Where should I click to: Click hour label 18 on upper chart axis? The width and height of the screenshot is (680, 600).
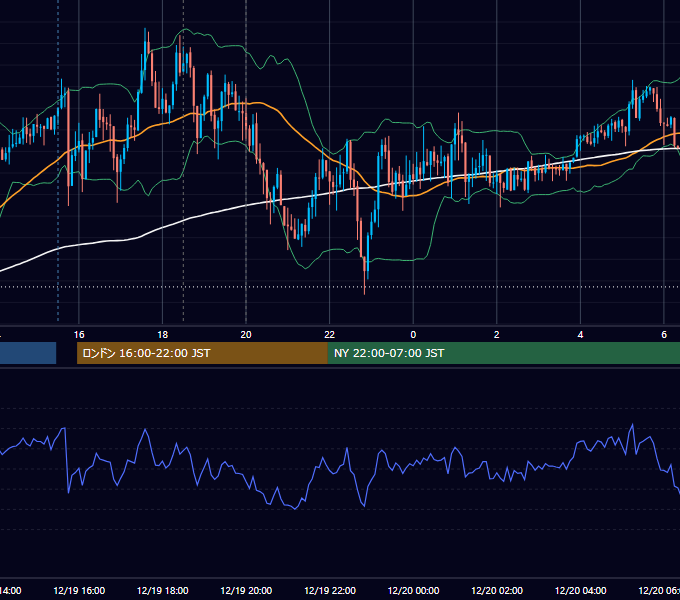(163, 335)
